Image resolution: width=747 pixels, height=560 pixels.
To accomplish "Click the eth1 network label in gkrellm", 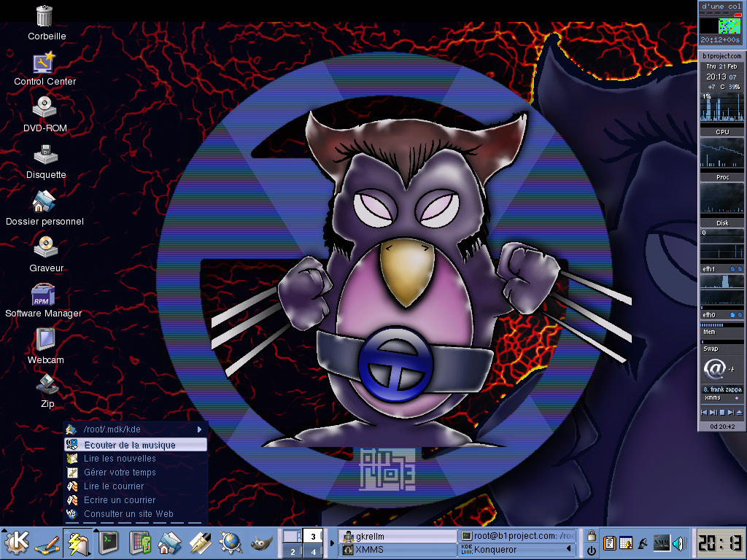I will coord(709,269).
